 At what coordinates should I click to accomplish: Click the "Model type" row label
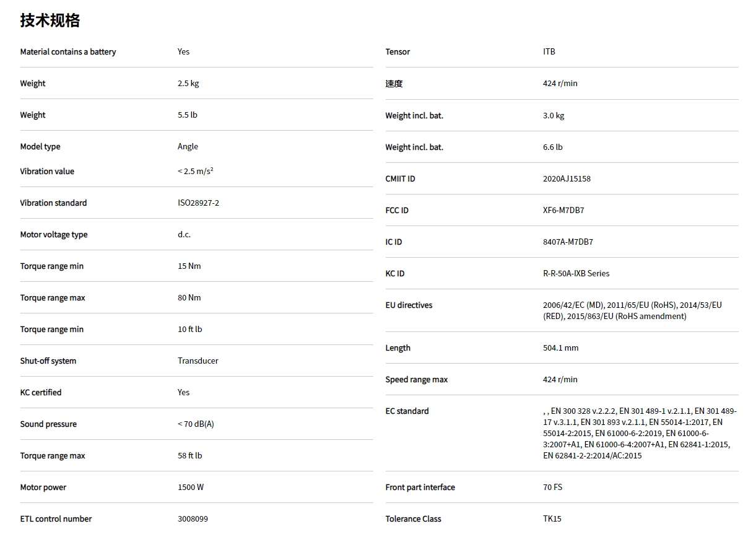pos(40,147)
